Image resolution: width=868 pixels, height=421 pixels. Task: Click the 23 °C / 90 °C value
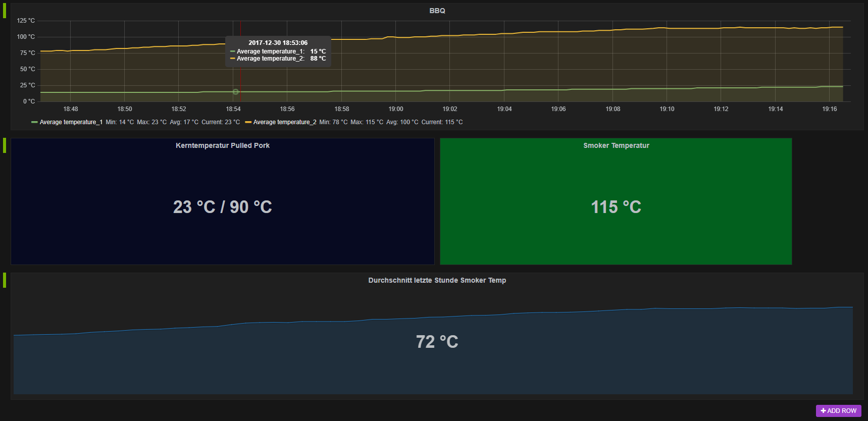[223, 207]
